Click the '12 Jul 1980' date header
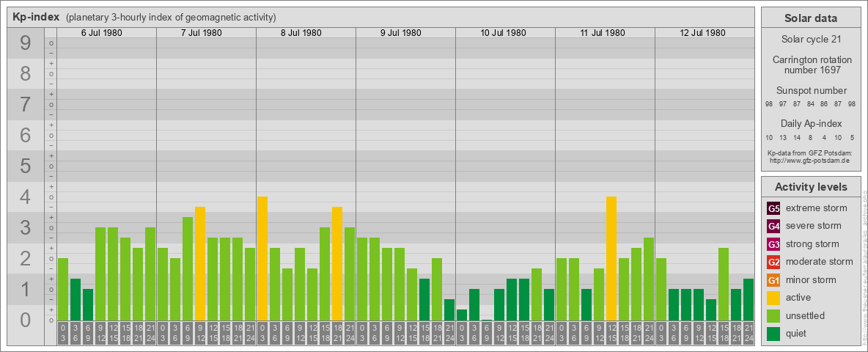This screenshot has width=868, height=352. pos(702,33)
